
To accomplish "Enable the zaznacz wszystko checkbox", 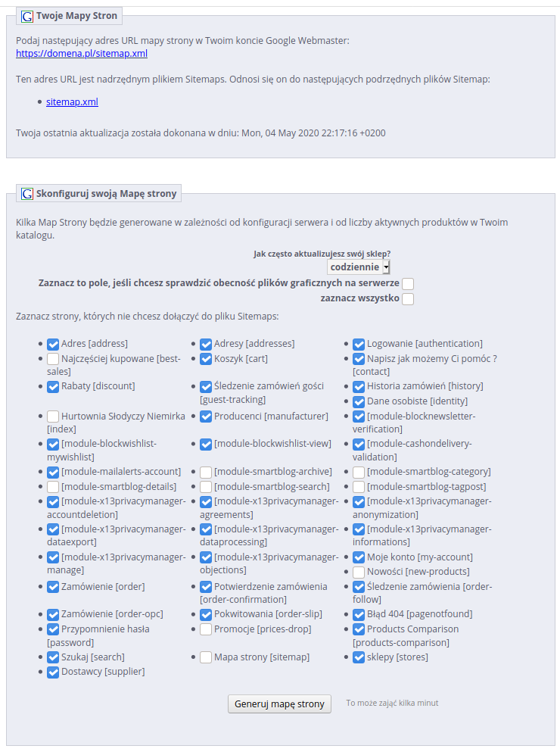I will point(408,299).
